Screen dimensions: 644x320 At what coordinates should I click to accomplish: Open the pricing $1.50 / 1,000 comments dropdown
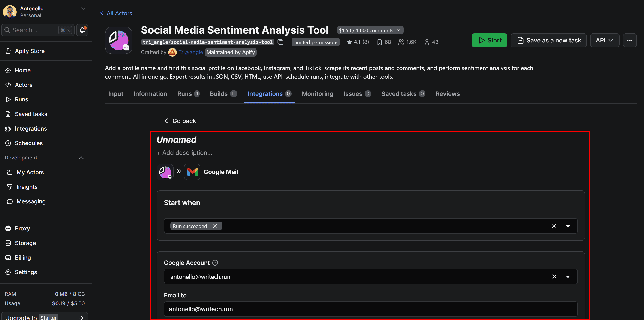pos(370,30)
